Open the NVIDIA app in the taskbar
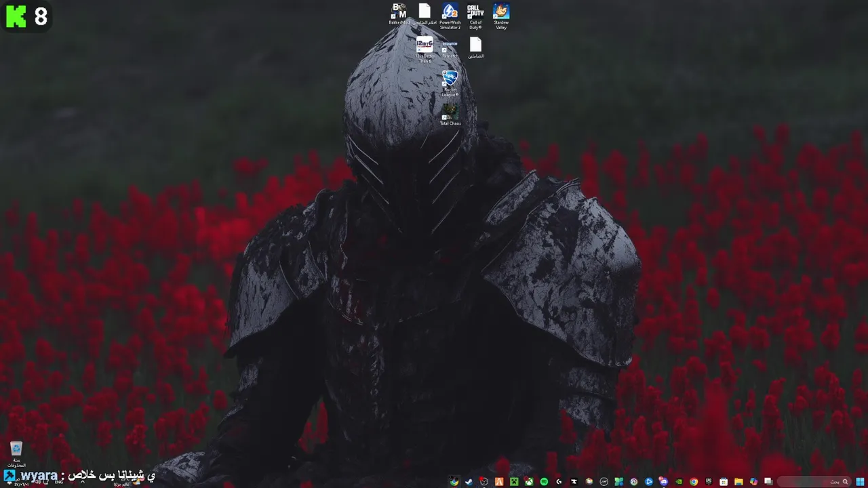 [679, 481]
